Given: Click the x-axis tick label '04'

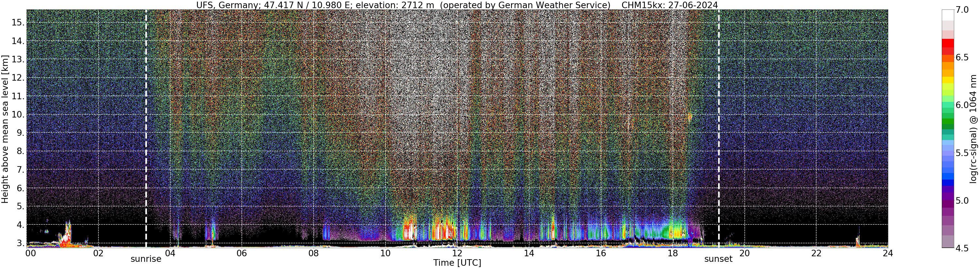Looking at the screenshot, I should coord(170,253).
